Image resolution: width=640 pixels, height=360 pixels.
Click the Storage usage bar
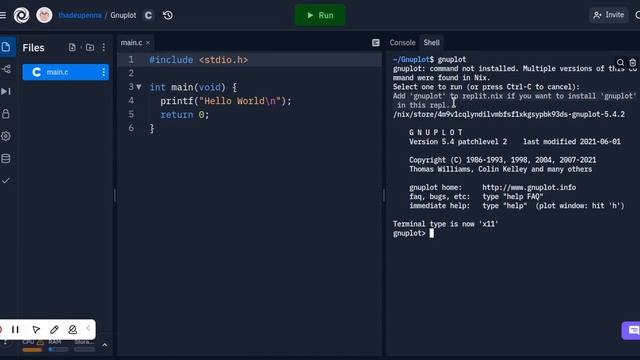coord(84,349)
